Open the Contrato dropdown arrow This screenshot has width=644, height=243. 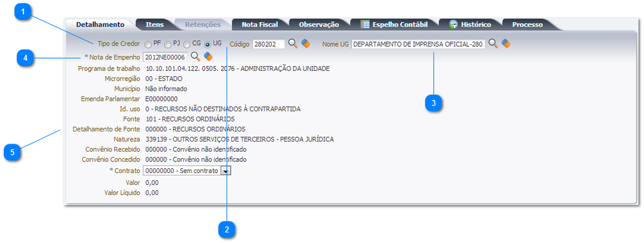point(226,171)
